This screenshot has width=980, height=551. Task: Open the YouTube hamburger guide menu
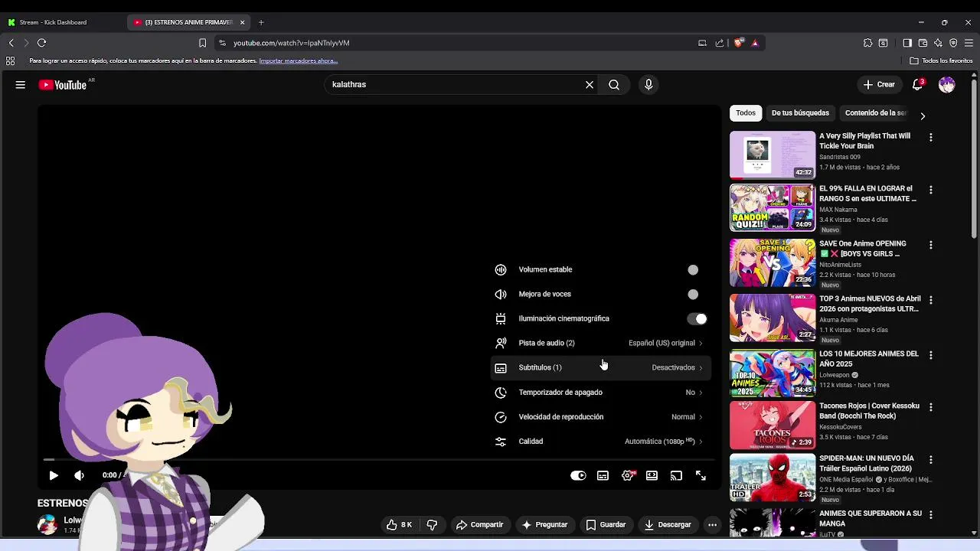tap(21, 85)
